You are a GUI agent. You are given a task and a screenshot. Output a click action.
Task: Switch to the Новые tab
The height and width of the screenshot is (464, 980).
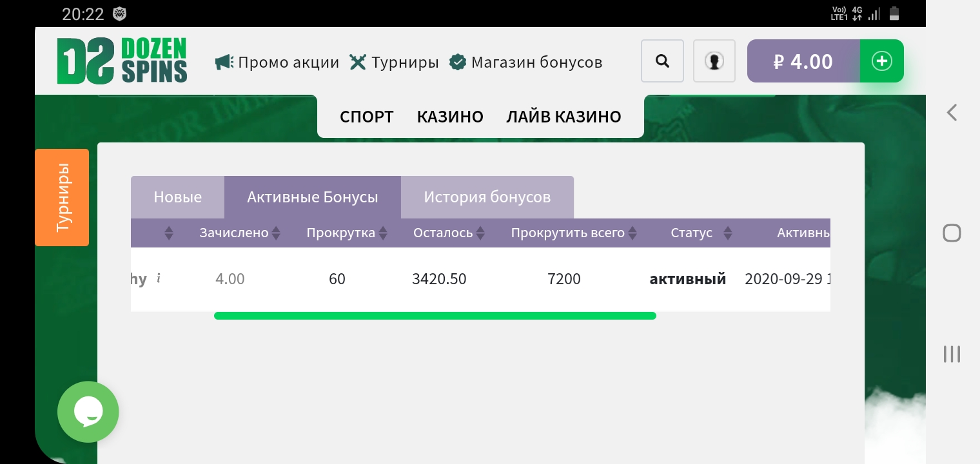click(x=177, y=197)
